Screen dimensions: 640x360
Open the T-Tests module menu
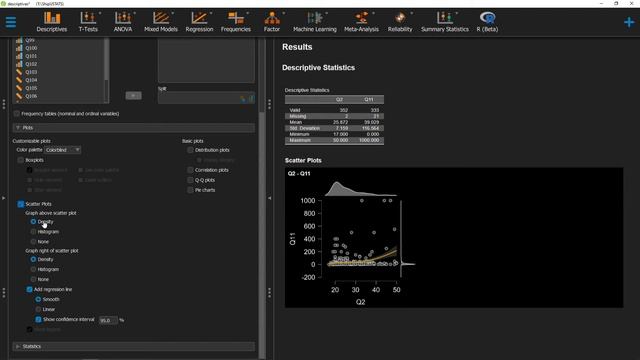88,22
